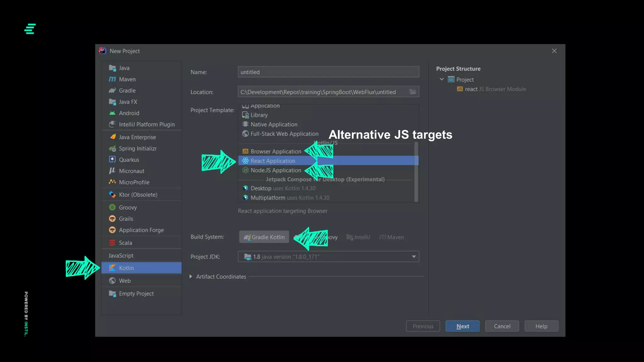This screenshot has width=644, height=362.
Task: Choose the NodeJS Application template
Action: click(326, 170)
